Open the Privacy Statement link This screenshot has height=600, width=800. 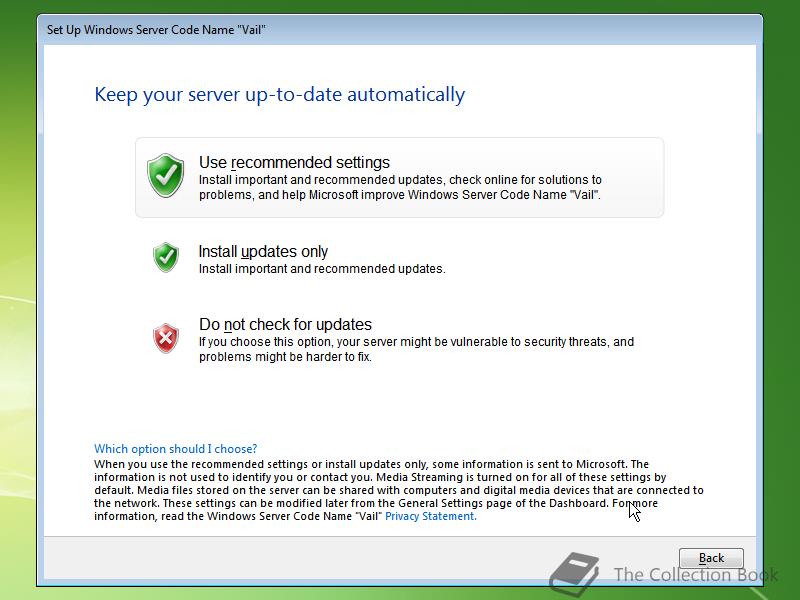431,516
